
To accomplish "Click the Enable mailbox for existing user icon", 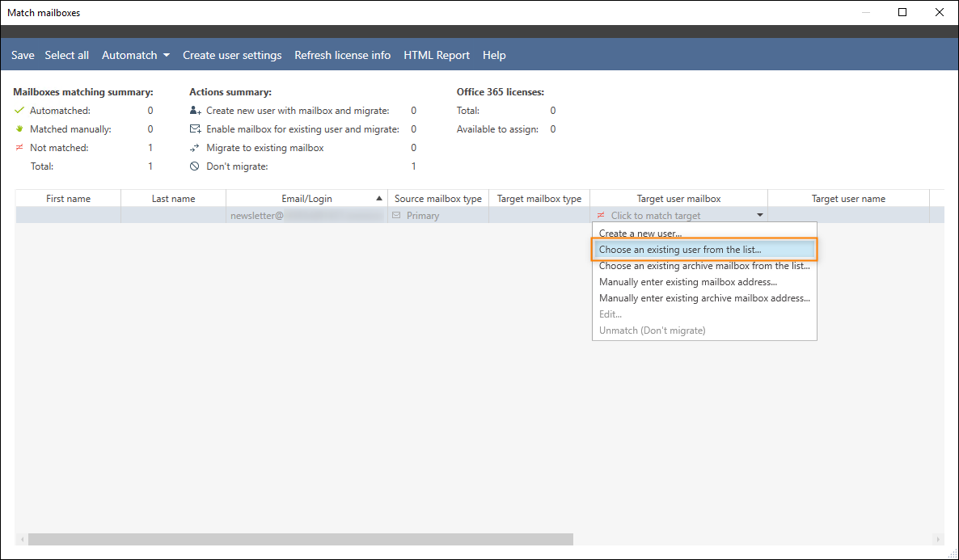I will 195,129.
